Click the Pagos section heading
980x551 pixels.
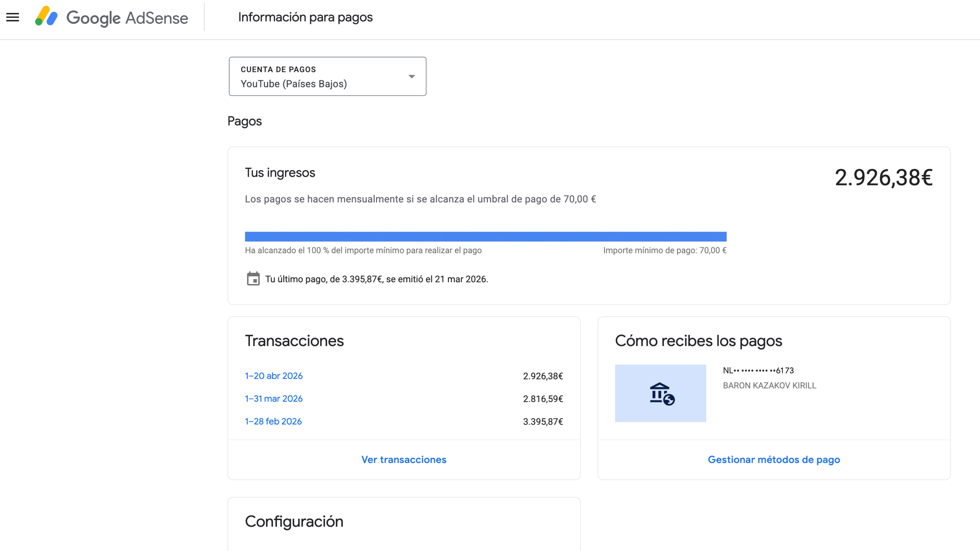coord(245,121)
